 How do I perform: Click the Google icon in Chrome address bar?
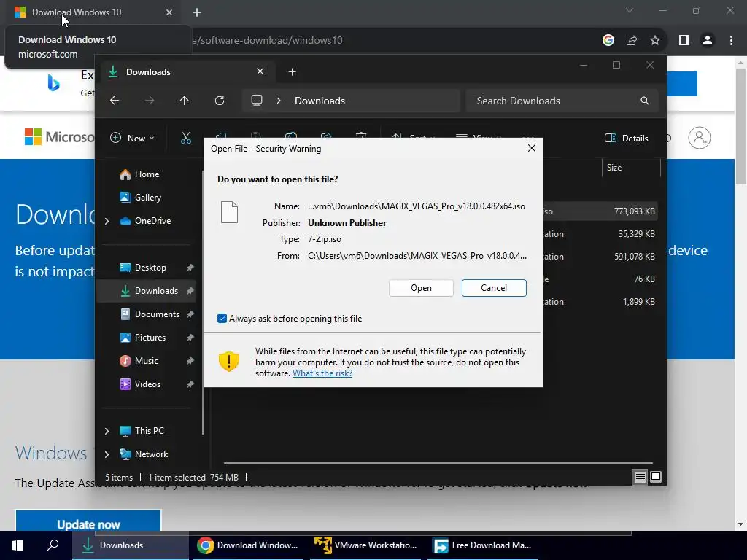(608, 41)
